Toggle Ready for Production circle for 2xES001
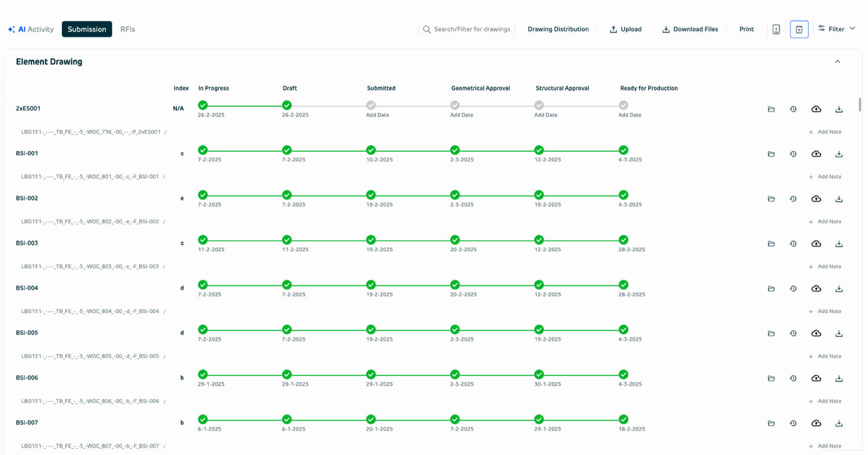Screen dimensions: 868x455 point(623,105)
